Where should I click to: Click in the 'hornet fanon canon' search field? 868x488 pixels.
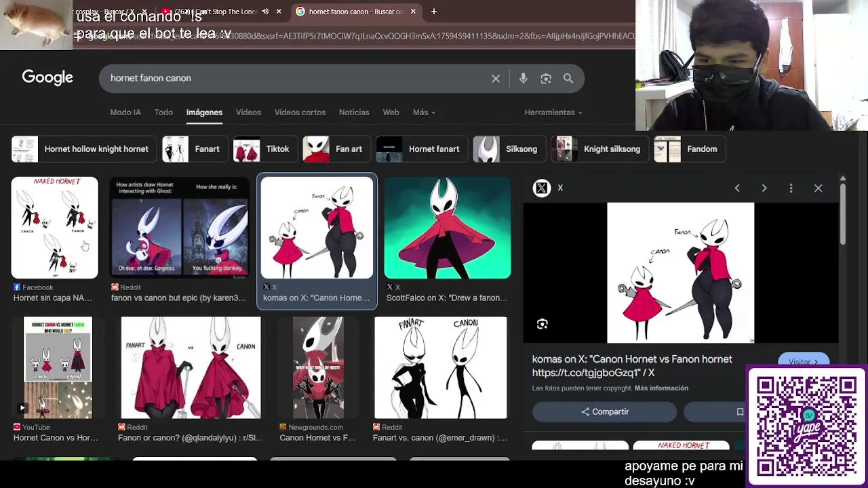point(298,79)
